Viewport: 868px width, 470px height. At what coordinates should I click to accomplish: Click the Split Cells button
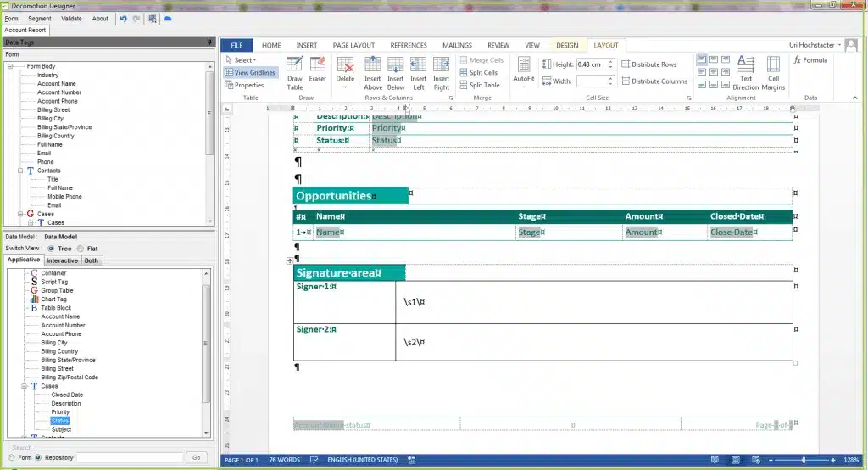click(x=482, y=73)
